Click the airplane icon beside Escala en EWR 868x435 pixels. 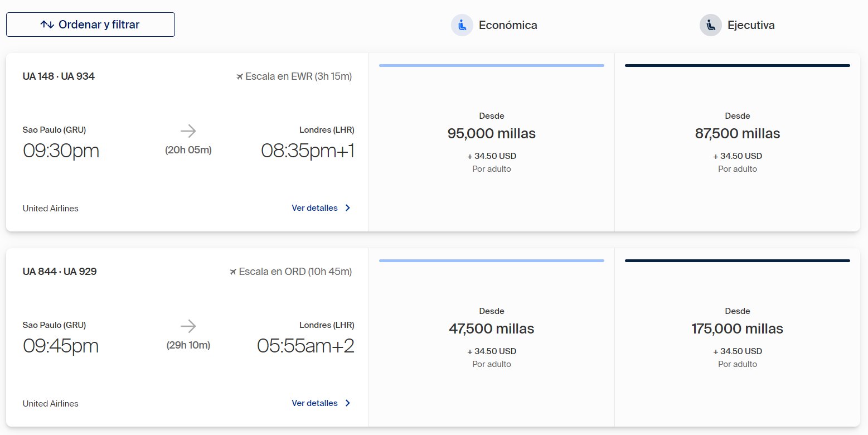click(240, 76)
